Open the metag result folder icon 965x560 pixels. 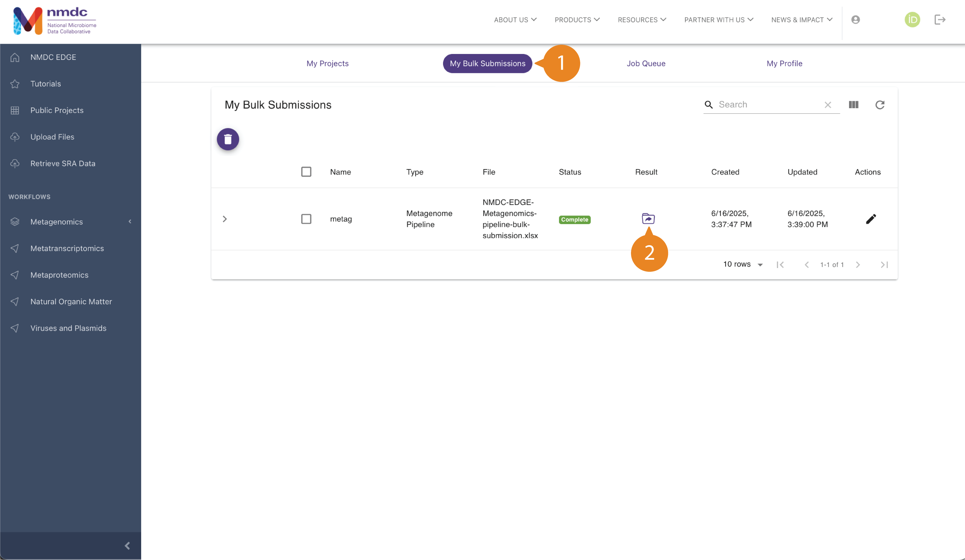(648, 218)
